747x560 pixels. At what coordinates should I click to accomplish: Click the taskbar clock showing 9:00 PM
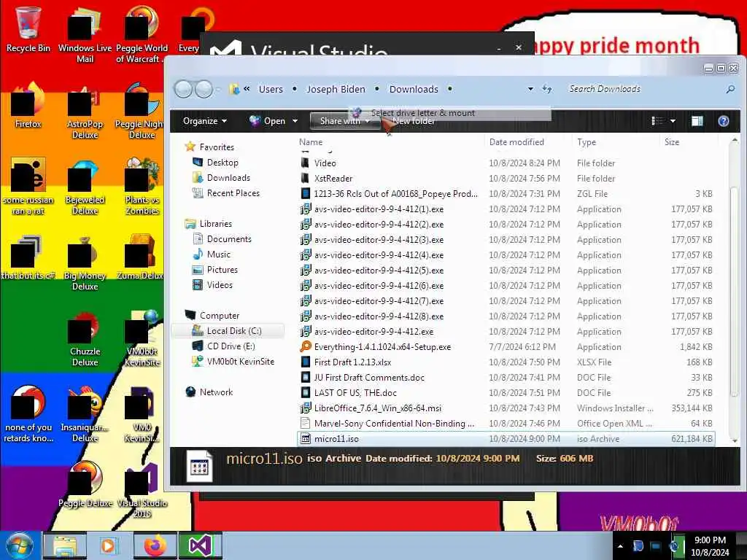(709, 546)
